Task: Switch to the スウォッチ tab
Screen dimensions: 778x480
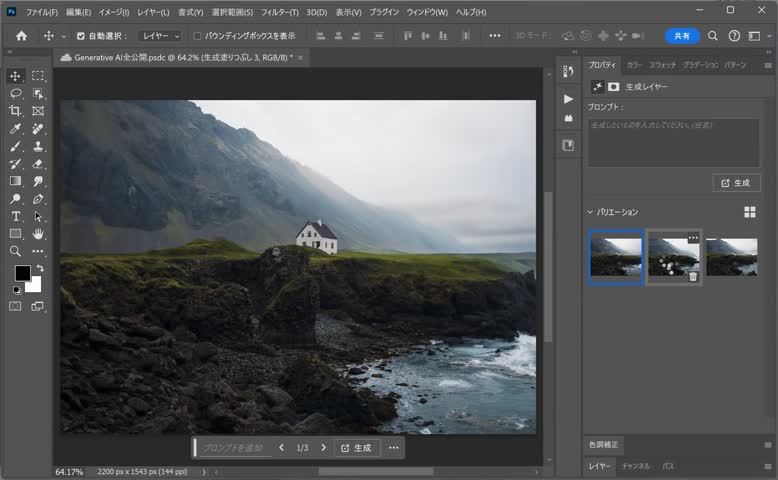Action: (662, 65)
